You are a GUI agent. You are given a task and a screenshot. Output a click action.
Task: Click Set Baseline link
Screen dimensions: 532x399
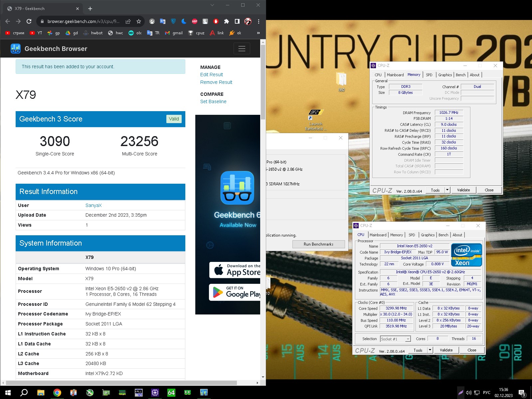213,101
